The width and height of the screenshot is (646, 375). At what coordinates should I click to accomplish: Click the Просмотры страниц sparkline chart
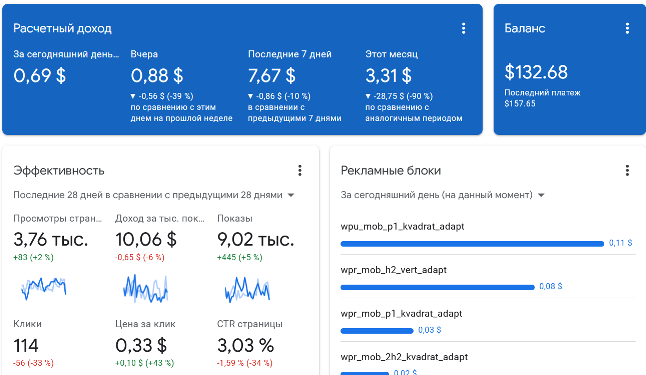(x=44, y=288)
